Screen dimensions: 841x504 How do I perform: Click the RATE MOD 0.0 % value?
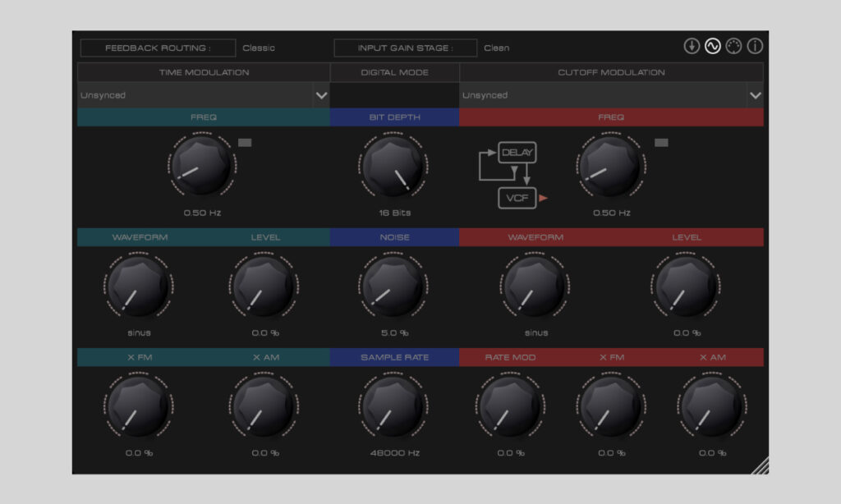coord(511,453)
